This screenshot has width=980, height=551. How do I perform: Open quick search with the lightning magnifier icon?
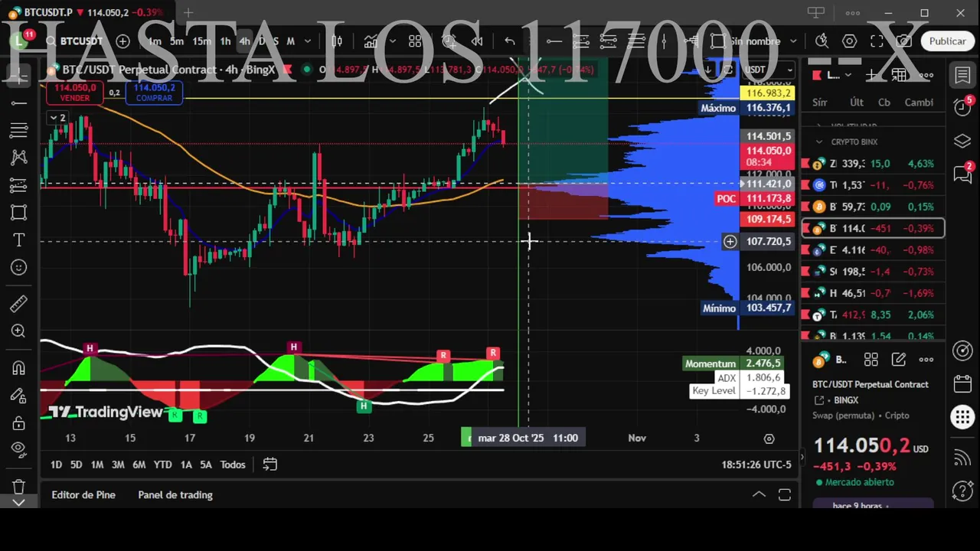click(822, 41)
